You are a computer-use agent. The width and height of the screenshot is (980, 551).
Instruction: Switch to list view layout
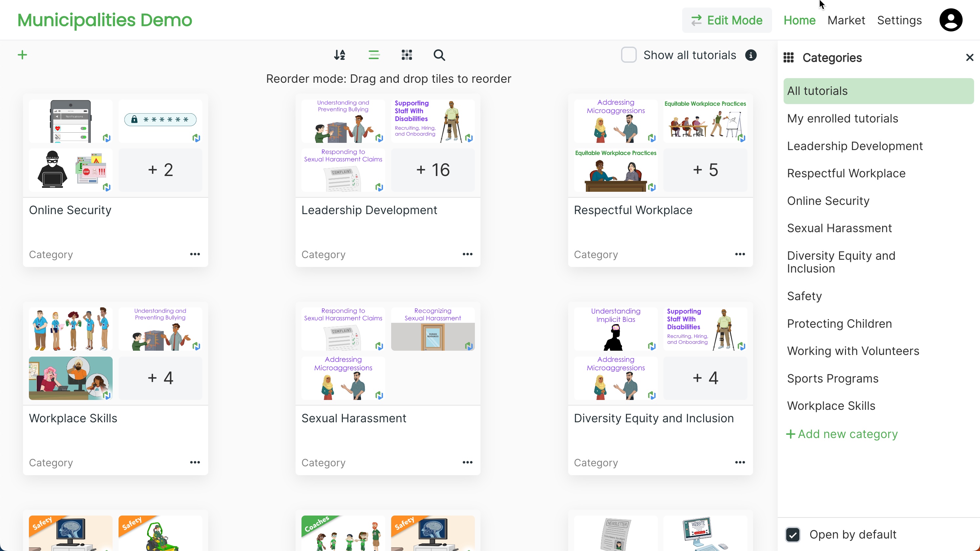(x=374, y=55)
